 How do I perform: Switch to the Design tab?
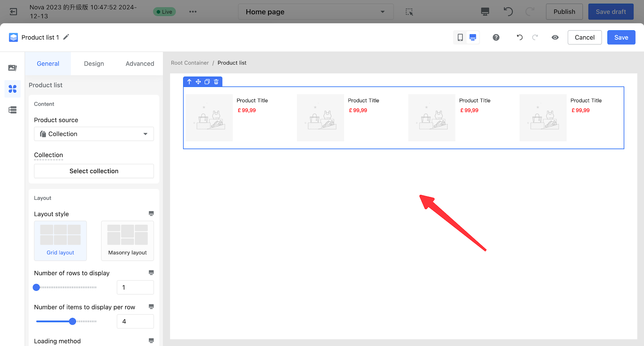(x=94, y=64)
